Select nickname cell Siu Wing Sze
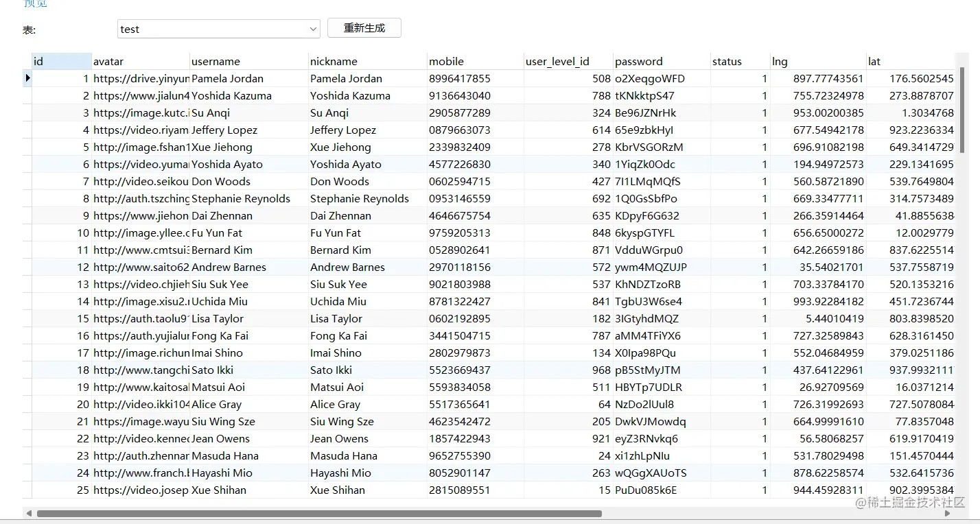The image size is (980, 524). click(x=368, y=421)
